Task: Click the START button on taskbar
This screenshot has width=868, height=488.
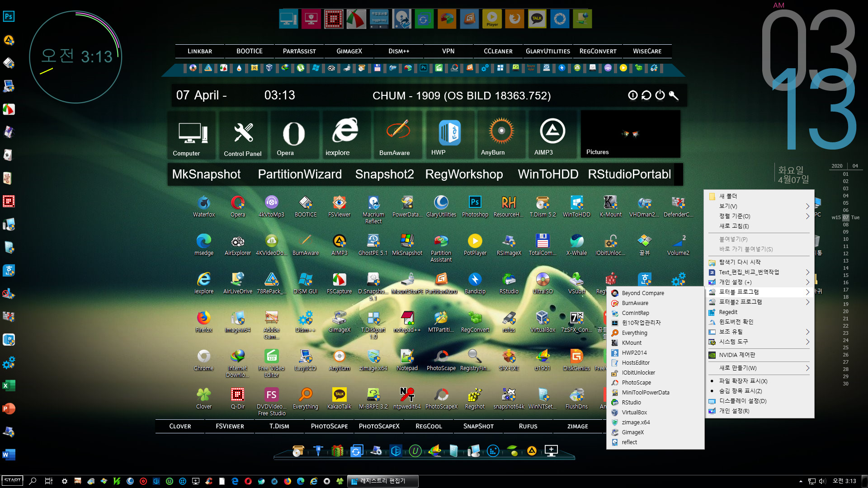Action: tap(12, 480)
